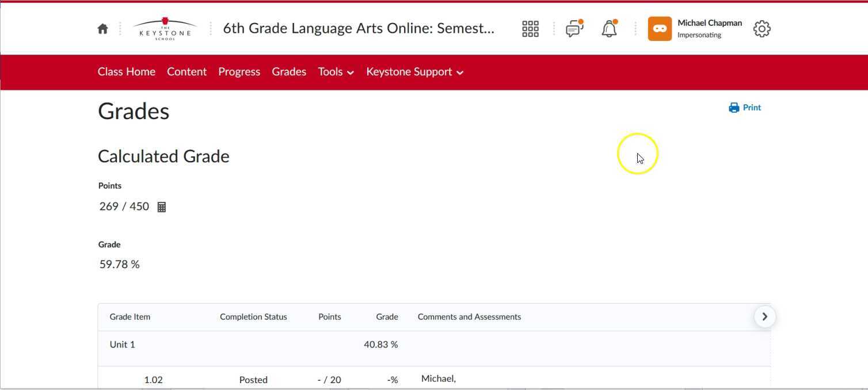Expand the grades table with right chevron
868x390 pixels.
764,316
